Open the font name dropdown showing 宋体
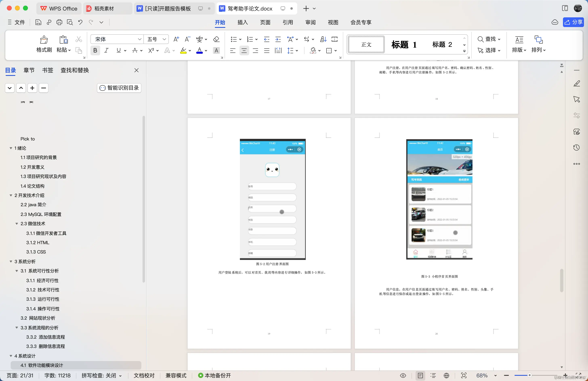Screen dimensions: 588x381 (140, 39)
